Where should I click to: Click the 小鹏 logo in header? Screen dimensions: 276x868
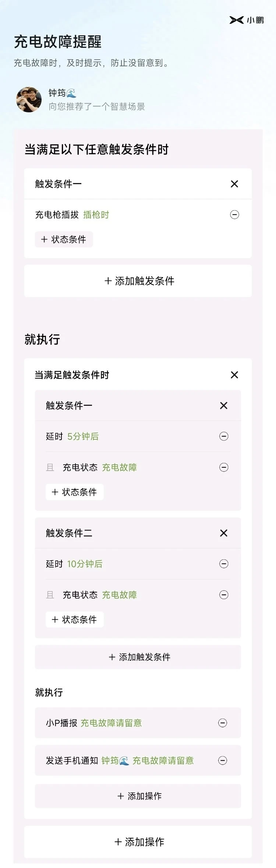click(247, 20)
